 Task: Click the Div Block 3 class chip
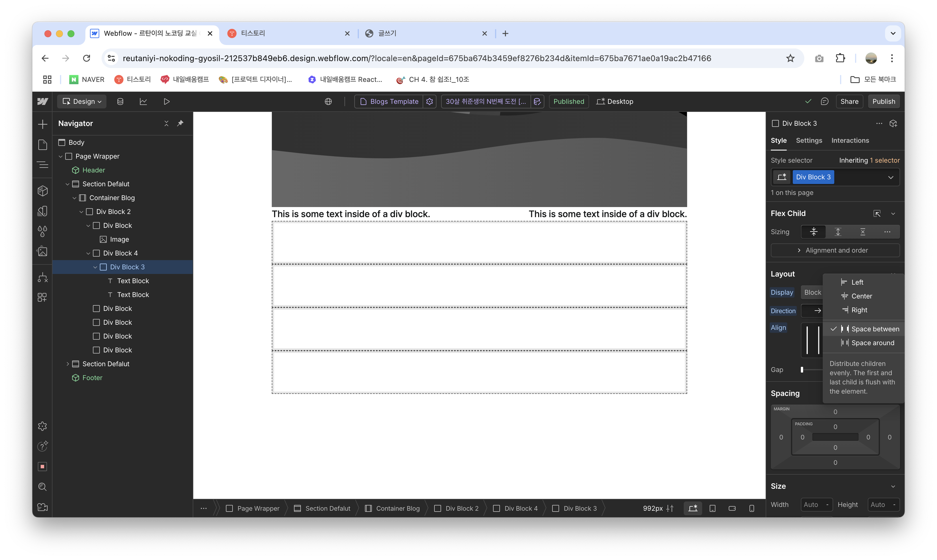(813, 177)
